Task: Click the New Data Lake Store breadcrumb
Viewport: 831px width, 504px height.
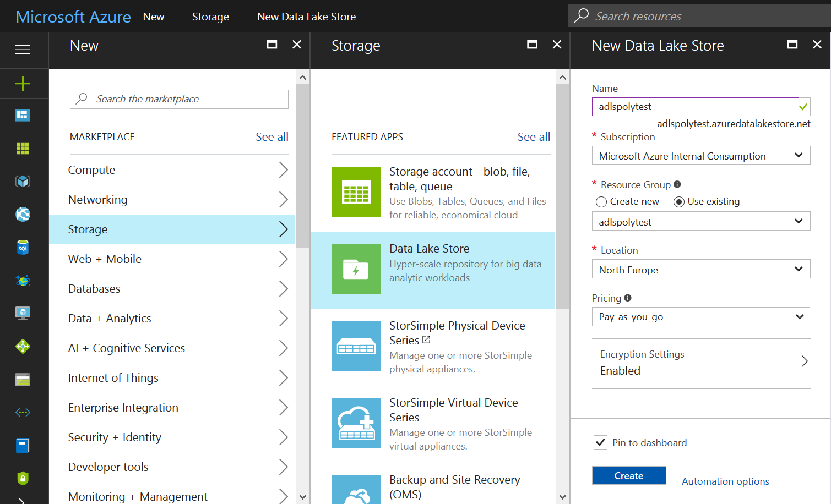Action: click(307, 17)
